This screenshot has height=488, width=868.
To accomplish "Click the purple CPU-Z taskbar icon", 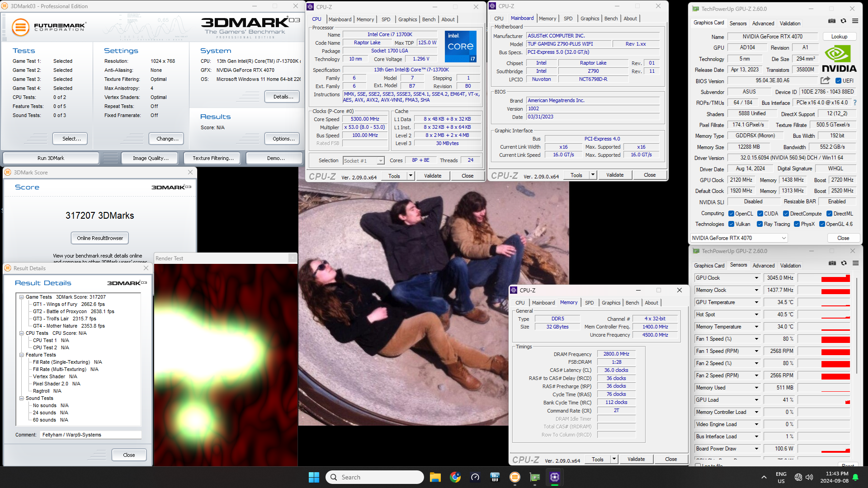I will tap(555, 477).
